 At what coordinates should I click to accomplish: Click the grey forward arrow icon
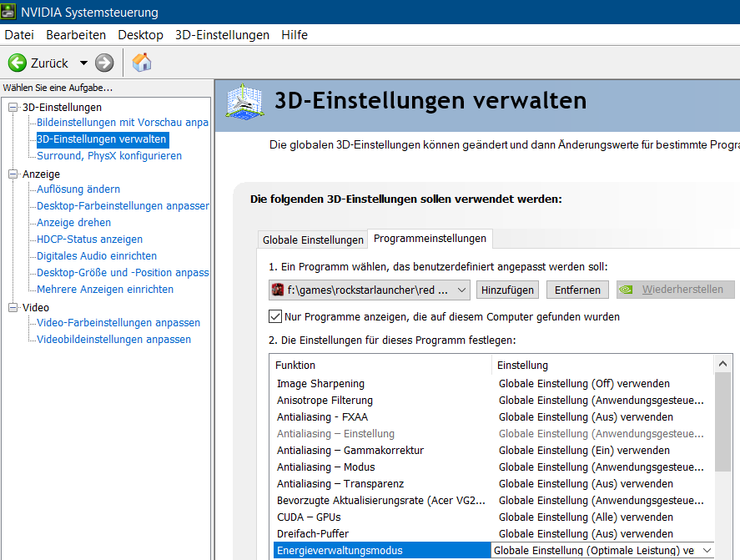tap(104, 63)
